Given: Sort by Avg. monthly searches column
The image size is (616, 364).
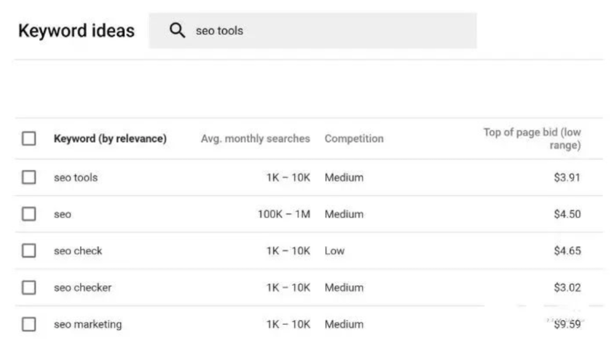Looking at the screenshot, I should [255, 138].
